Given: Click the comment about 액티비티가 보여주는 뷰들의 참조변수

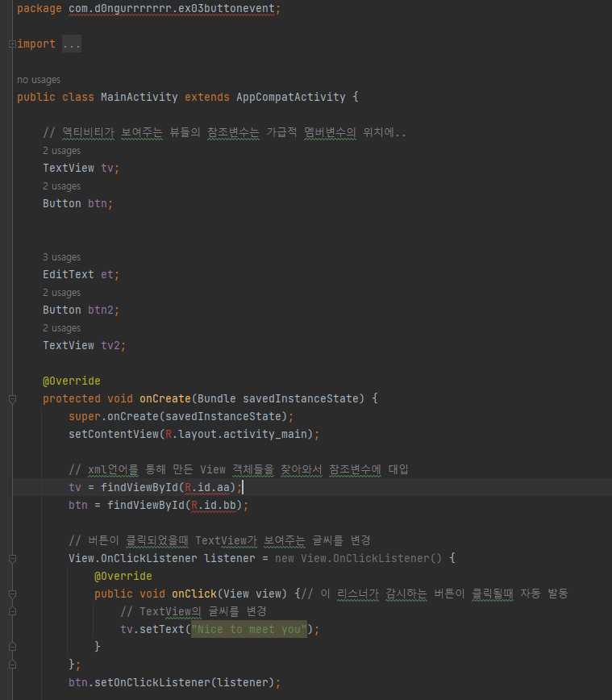Looking at the screenshot, I should 224,132.
